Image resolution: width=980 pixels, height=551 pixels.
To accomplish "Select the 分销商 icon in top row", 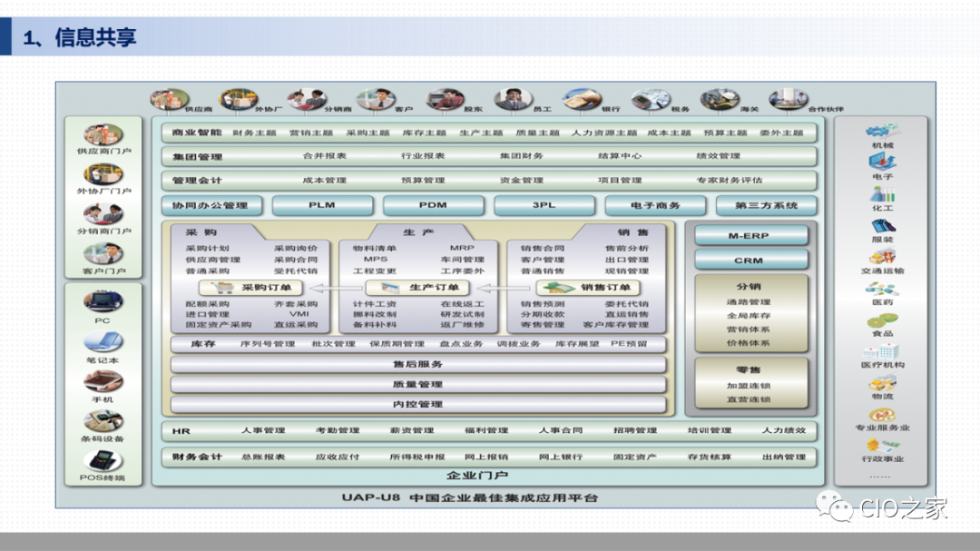I will [307, 100].
